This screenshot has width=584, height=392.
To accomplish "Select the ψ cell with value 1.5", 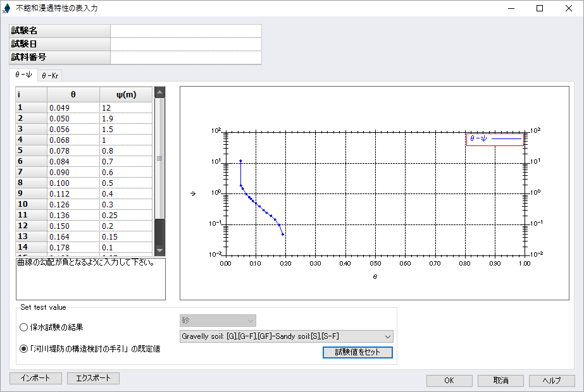I will pos(126,129).
